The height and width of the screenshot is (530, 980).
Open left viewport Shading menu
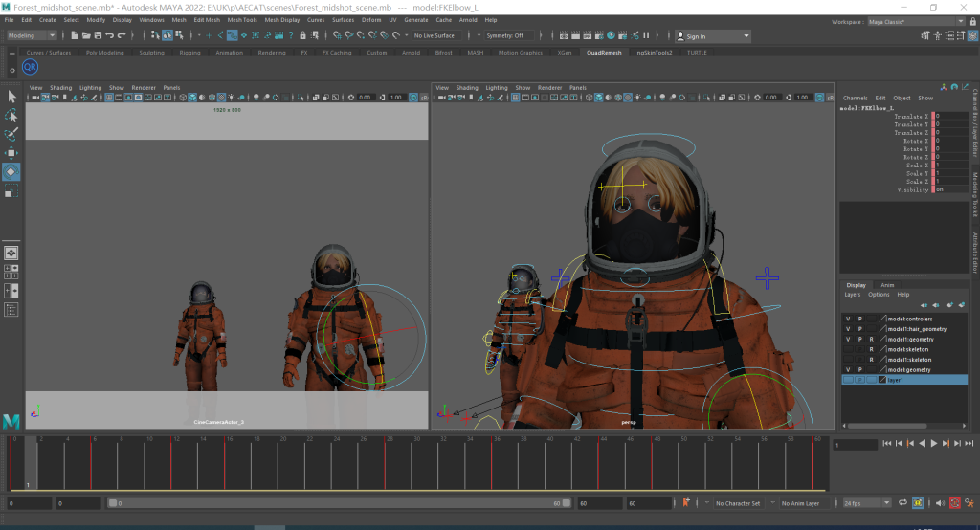(60, 87)
